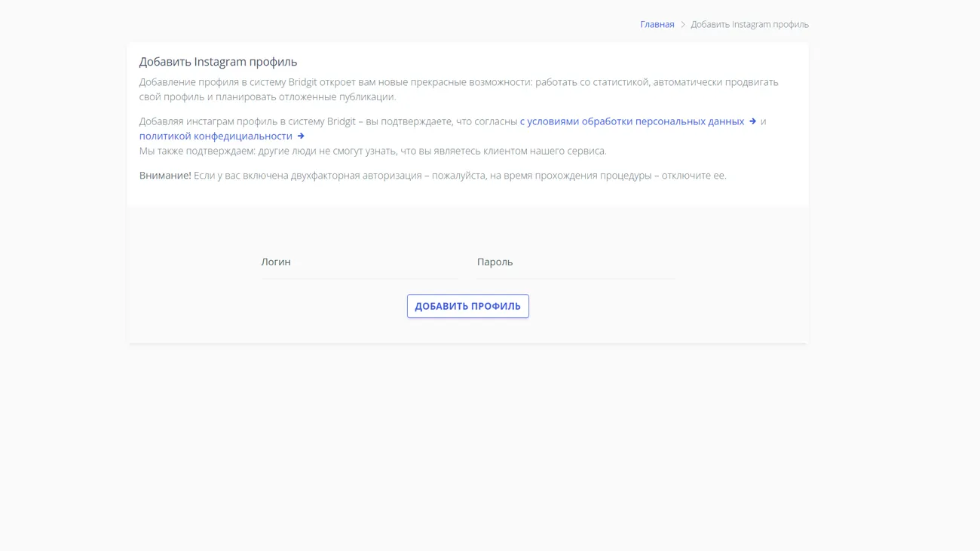Click the consent sentence starting 'Добавляя инстаграм профиль'
The image size is (980, 551).
point(328,121)
